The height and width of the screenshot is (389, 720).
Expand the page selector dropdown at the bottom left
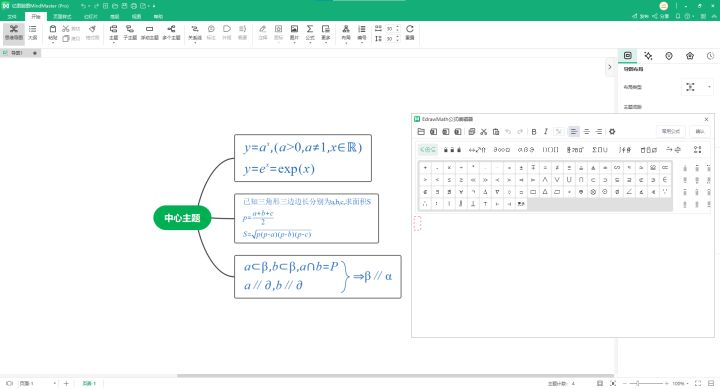pos(55,383)
